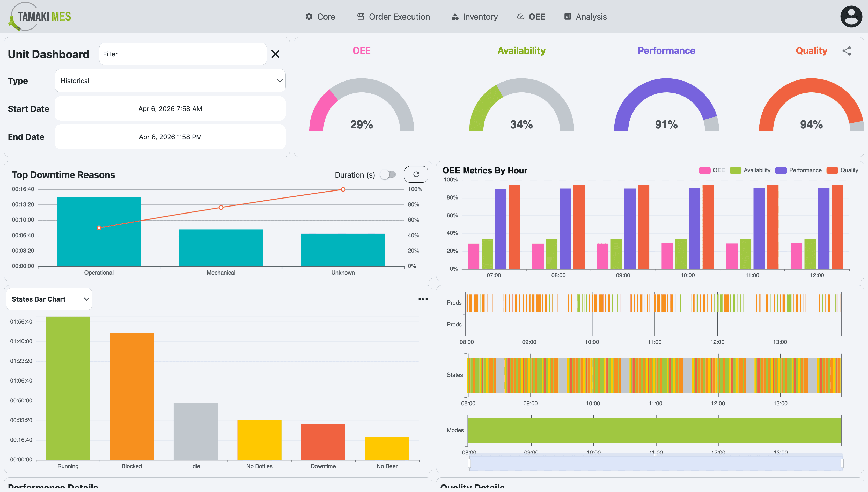
Task: Open the Inventory menu
Action: click(x=474, y=17)
